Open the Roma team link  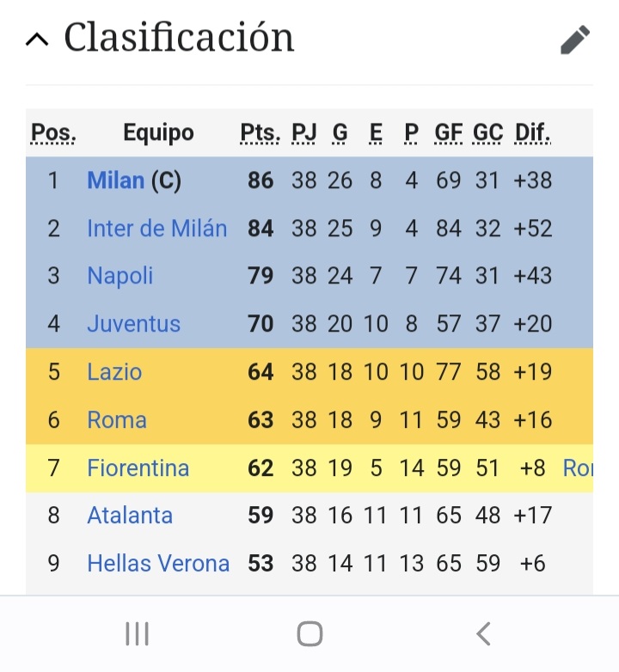[x=117, y=419]
